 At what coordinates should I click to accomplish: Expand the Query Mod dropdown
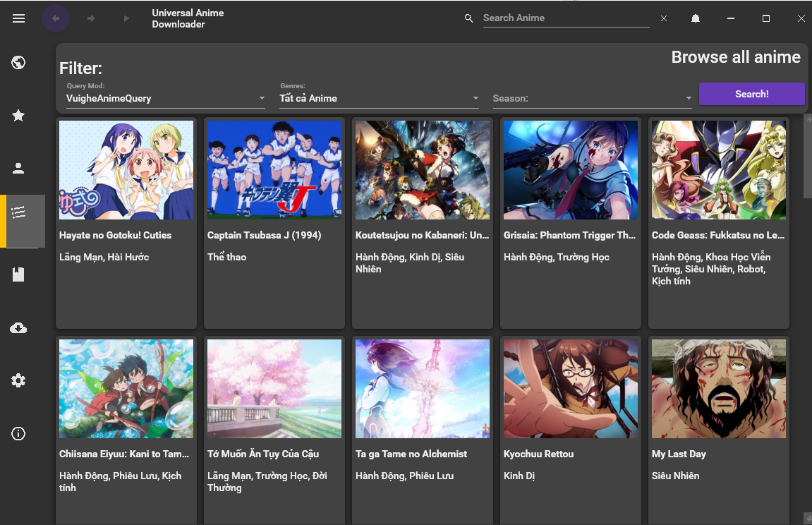click(166, 98)
